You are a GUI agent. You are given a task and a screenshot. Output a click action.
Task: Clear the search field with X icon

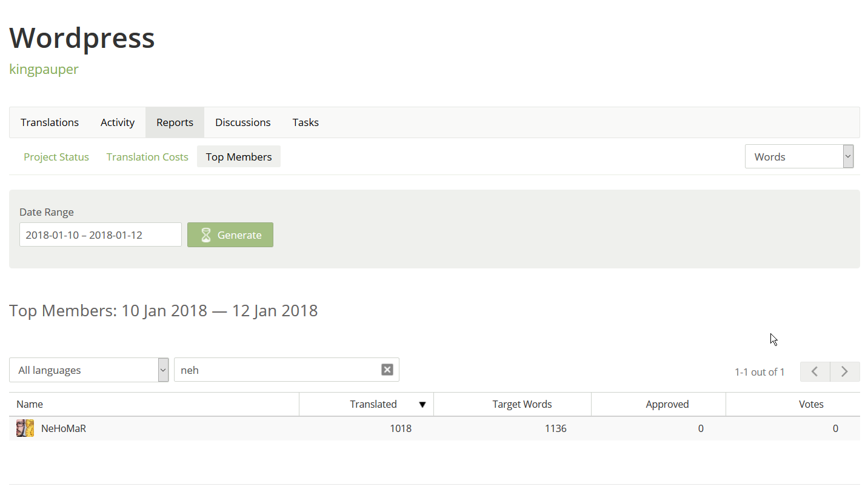tap(387, 370)
